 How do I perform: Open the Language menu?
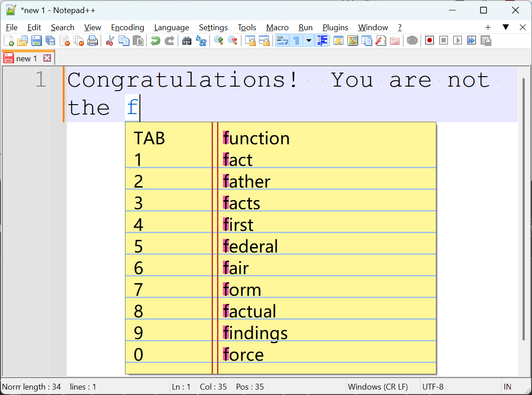point(171,28)
